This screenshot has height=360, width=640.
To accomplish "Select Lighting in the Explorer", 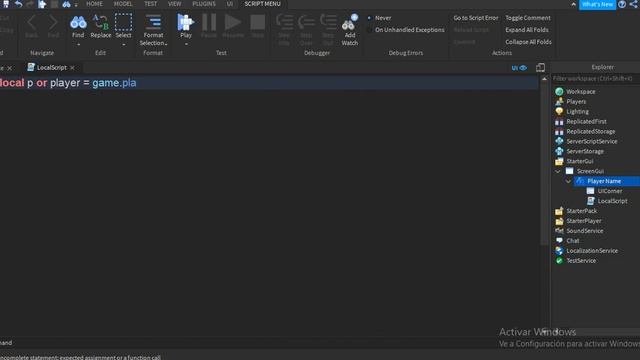I will (x=577, y=111).
